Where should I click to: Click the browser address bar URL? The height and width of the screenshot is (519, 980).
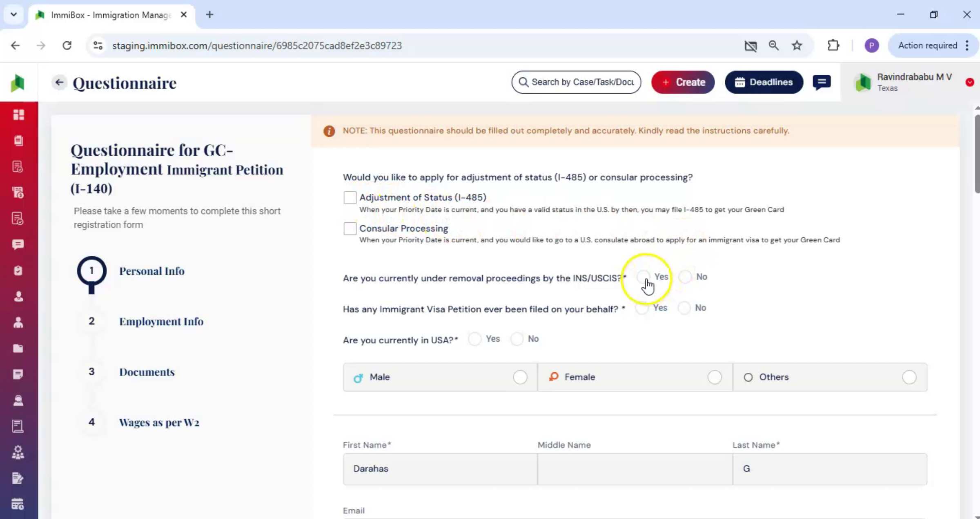[257, 45]
